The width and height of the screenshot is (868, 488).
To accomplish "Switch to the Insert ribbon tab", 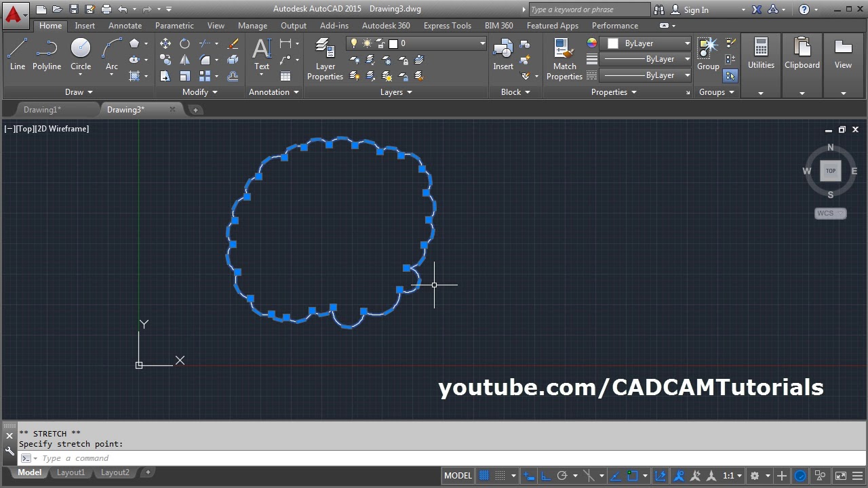I will coord(85,26).
